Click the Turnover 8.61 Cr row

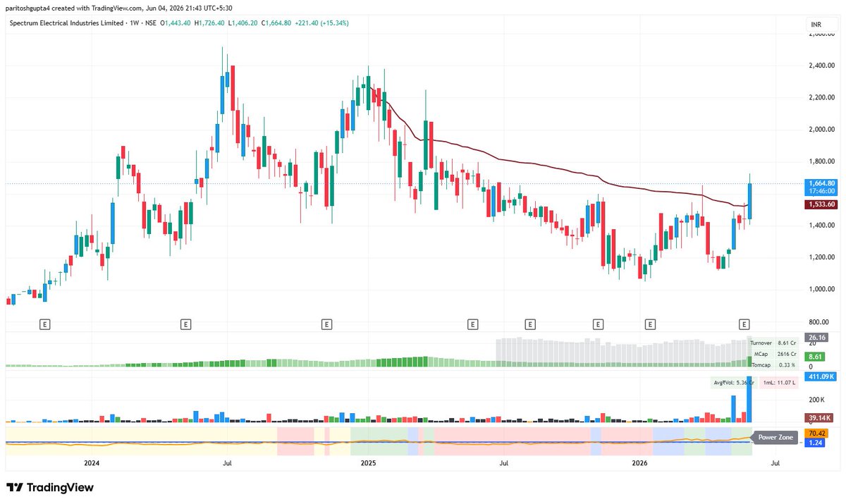pos(773,343)
